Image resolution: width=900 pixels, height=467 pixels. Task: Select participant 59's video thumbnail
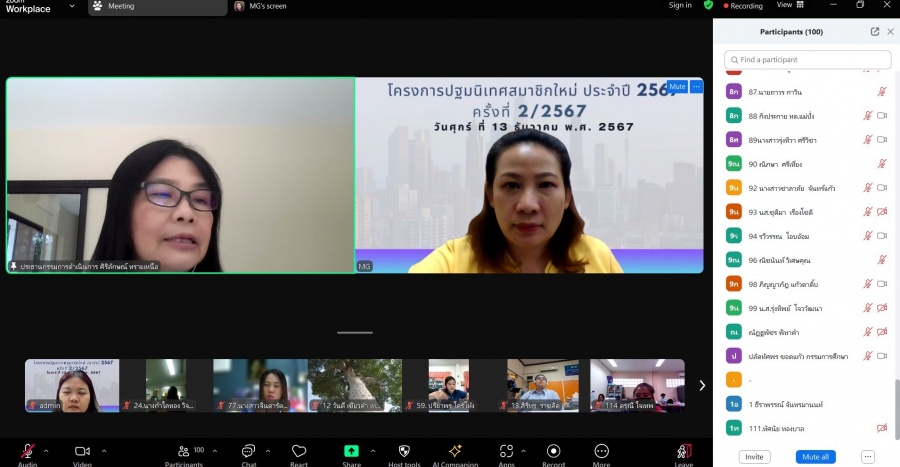449,386
